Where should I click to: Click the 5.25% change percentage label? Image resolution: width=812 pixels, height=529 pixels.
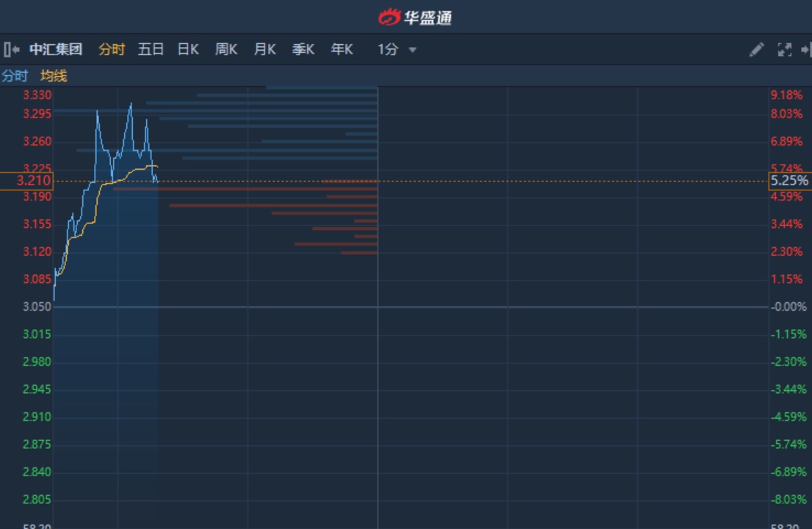[790, 181]
